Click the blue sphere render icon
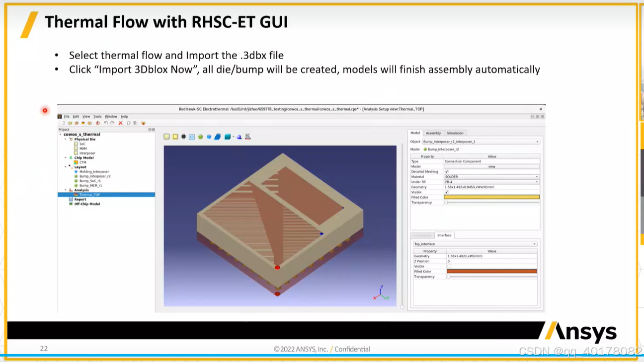 click(x=239, y=137)
